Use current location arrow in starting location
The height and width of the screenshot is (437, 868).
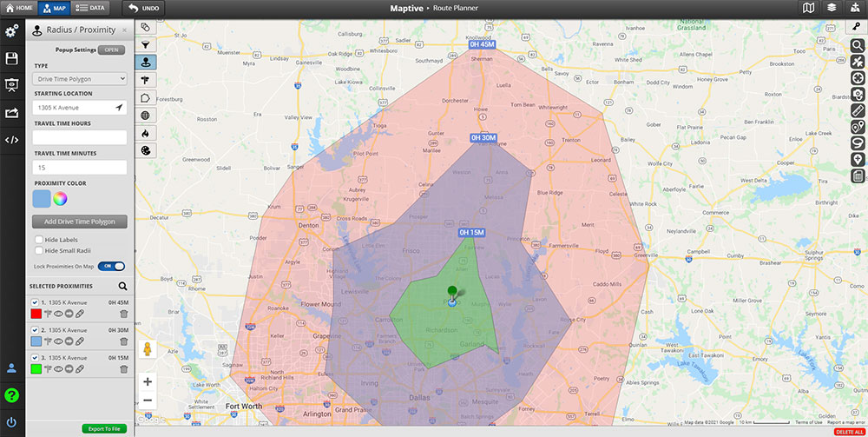[x=119, y=108]
